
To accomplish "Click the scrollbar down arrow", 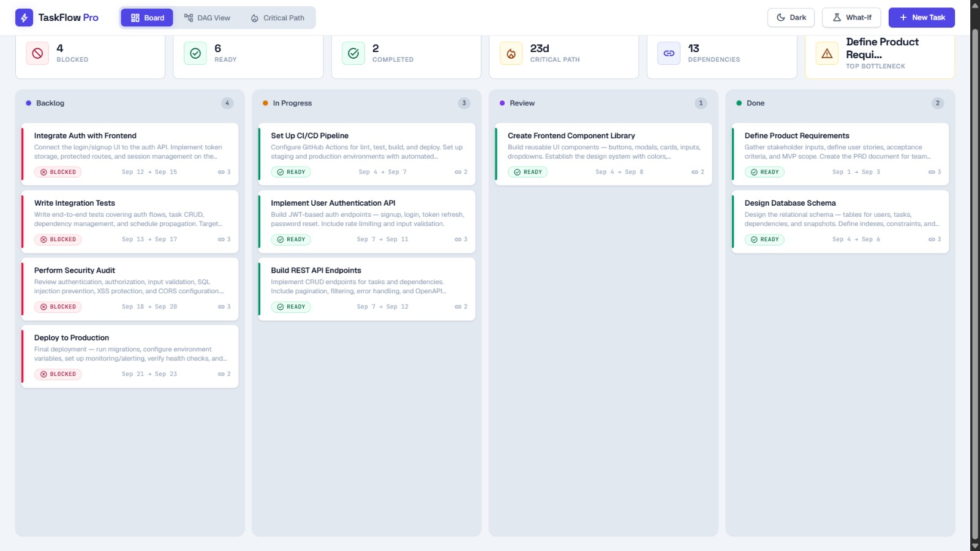I will tap(975, 546).
